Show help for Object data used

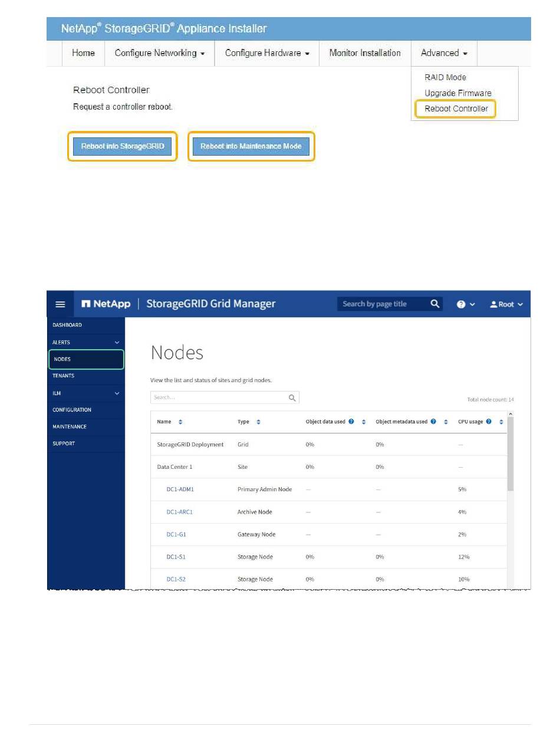pyautogui.click(x=351, y=422)
